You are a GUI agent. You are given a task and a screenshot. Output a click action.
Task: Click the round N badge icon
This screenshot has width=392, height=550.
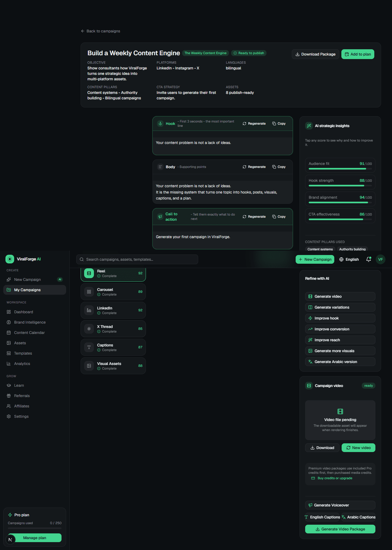10,540
